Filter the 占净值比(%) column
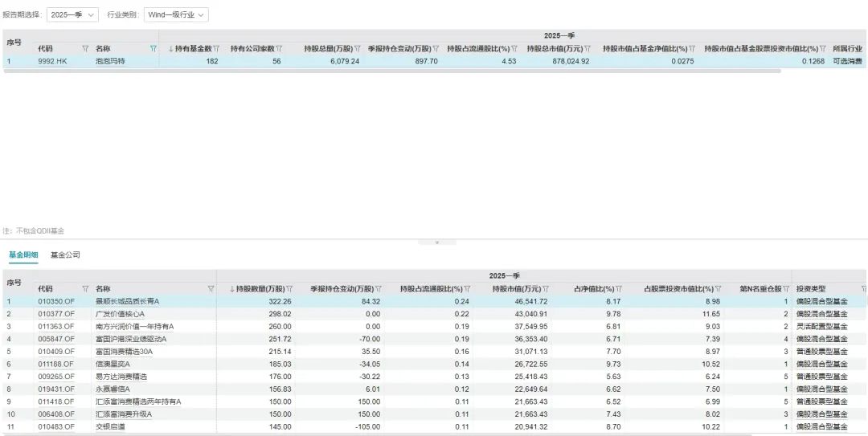868x436 pixels. 618,289
